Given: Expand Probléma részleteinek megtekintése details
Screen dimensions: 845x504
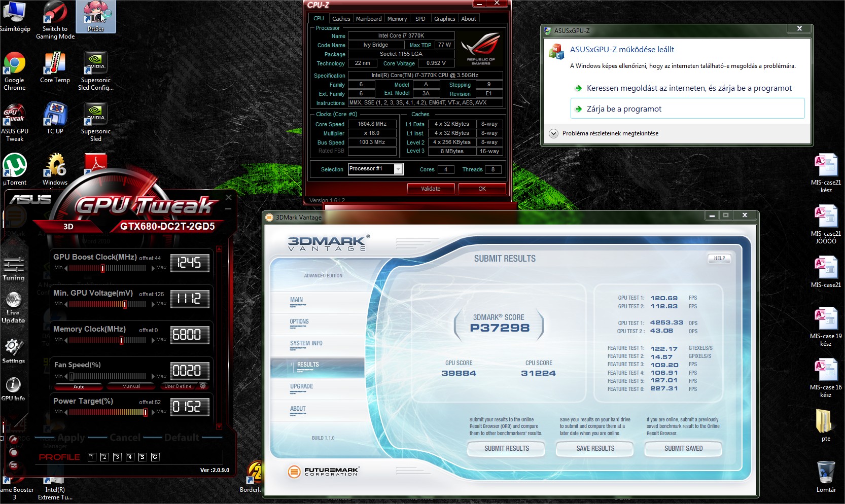Looking at the screenshot, I should pos(554,133).
